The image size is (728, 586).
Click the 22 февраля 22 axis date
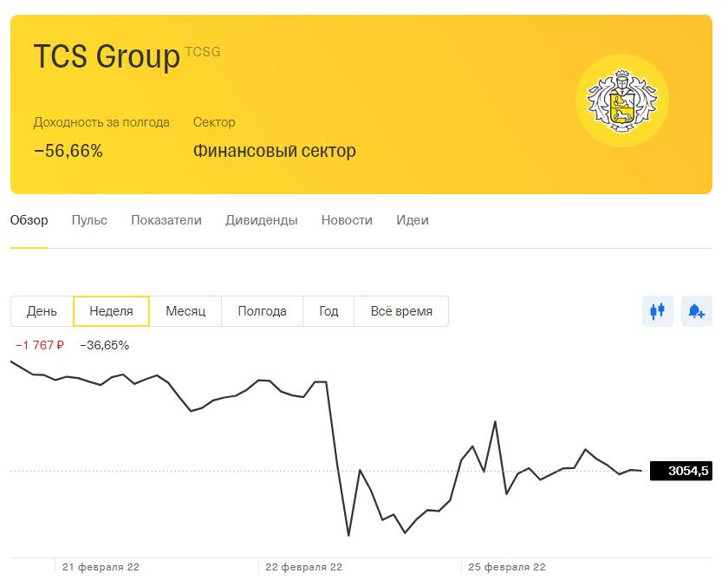tap(303, 567)
